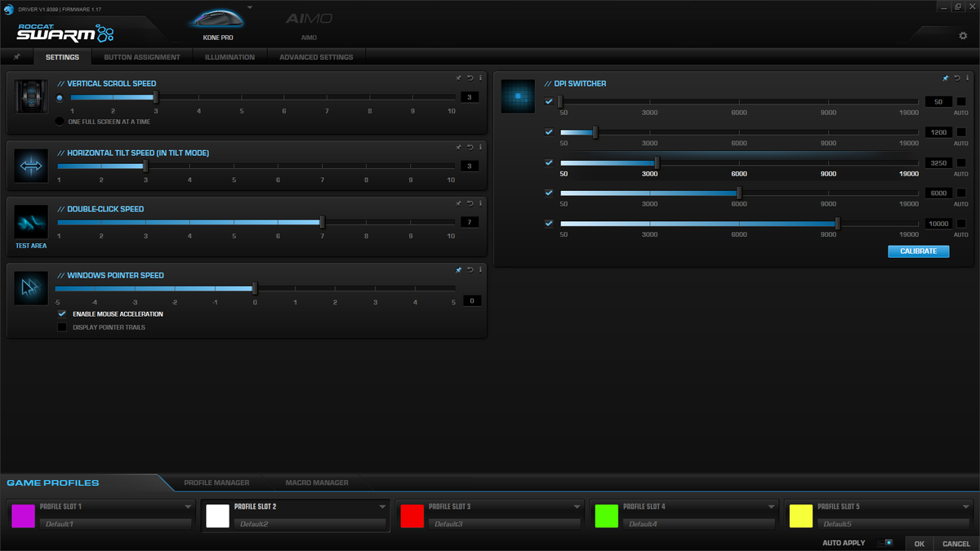Click the Default5 profile name field
The height and width of the screenshot is (551, 980).
click(894, 524)
